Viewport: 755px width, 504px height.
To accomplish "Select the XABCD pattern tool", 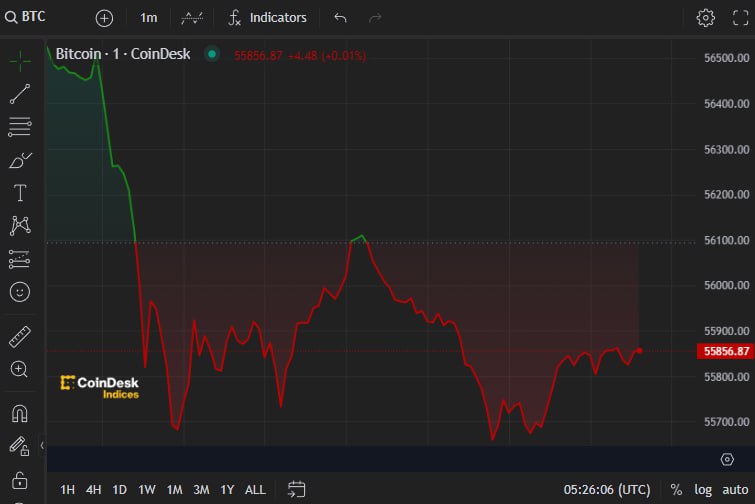I will pyautogui.click(x=20, y=225).
